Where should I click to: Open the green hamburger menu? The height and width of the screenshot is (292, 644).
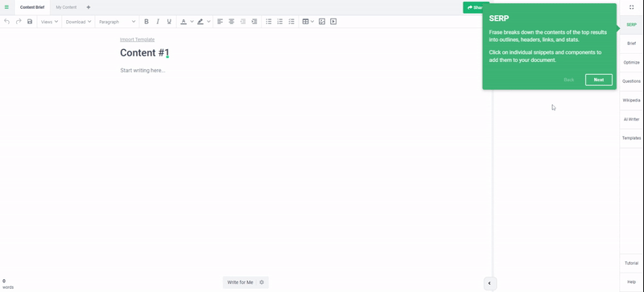point(6,7)
